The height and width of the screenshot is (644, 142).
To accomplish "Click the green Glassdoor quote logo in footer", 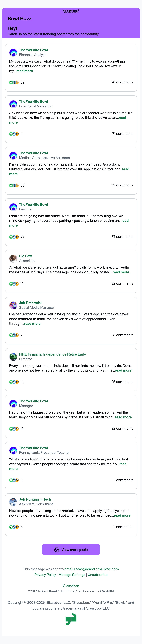I will click(x=71, y=619).
